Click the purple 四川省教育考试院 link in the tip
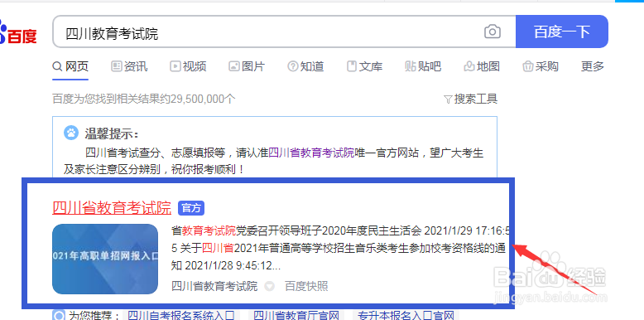This screenshot has width=644, height=320. (x=311, y=154)
